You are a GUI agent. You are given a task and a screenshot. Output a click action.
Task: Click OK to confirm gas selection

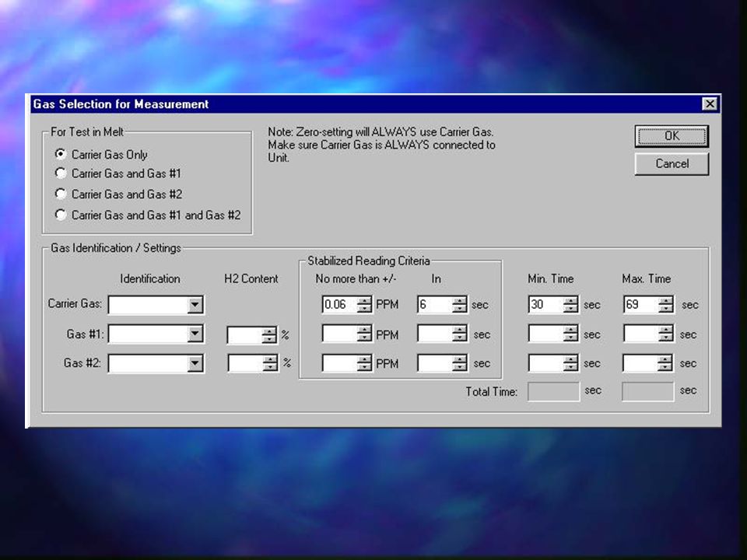[672, 136]
